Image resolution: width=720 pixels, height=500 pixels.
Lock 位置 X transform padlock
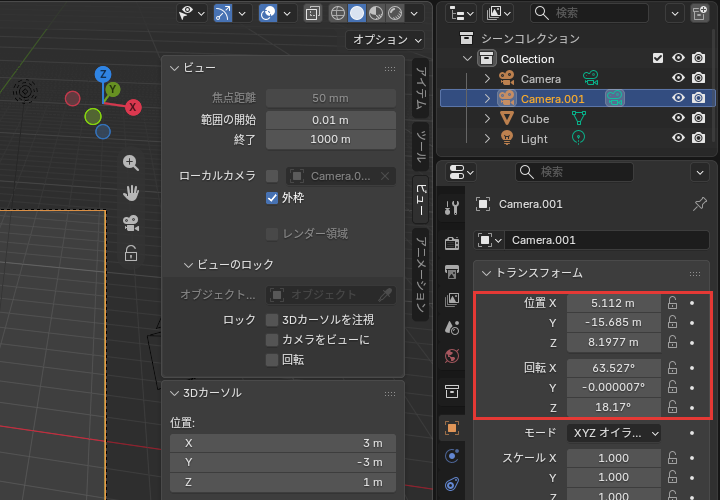tap(672, 303)
